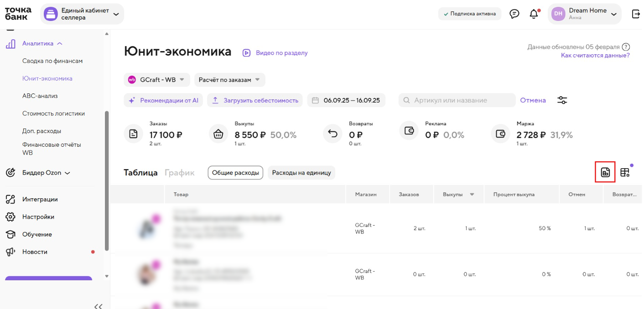Expand the Dream Home account menu

(585, 14)
